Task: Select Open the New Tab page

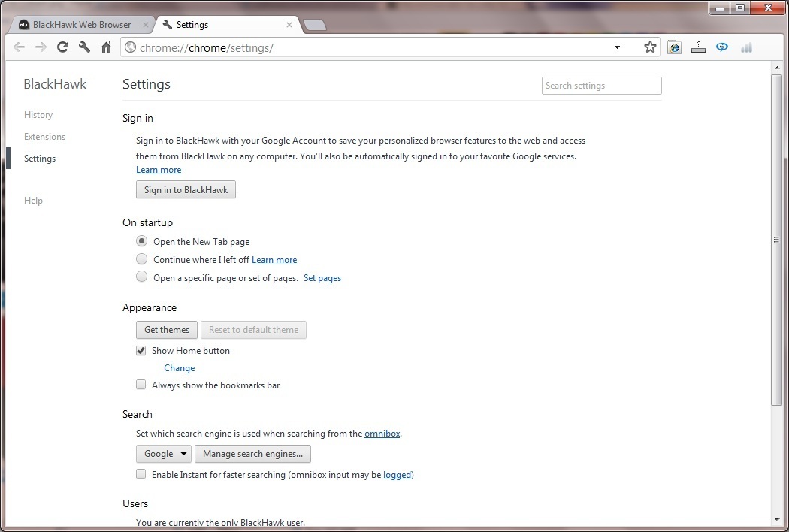Action: 142,241
